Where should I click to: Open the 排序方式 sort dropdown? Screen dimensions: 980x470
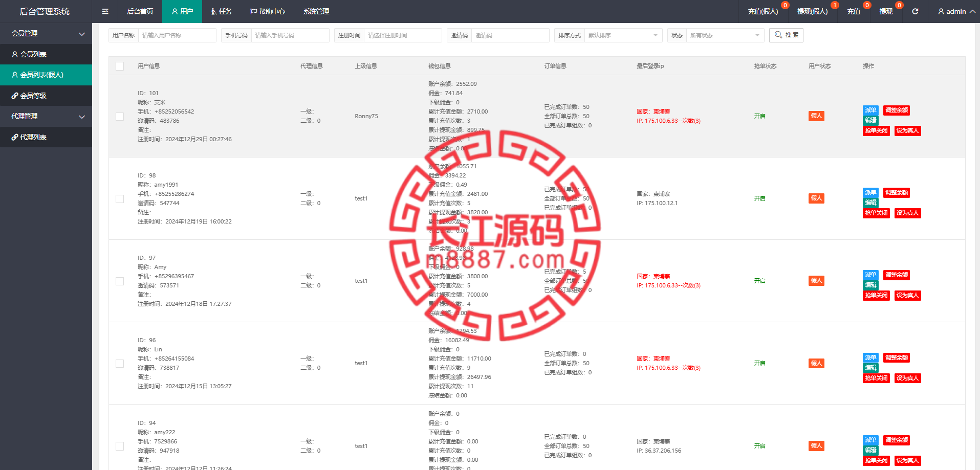(x=623, y=35)
